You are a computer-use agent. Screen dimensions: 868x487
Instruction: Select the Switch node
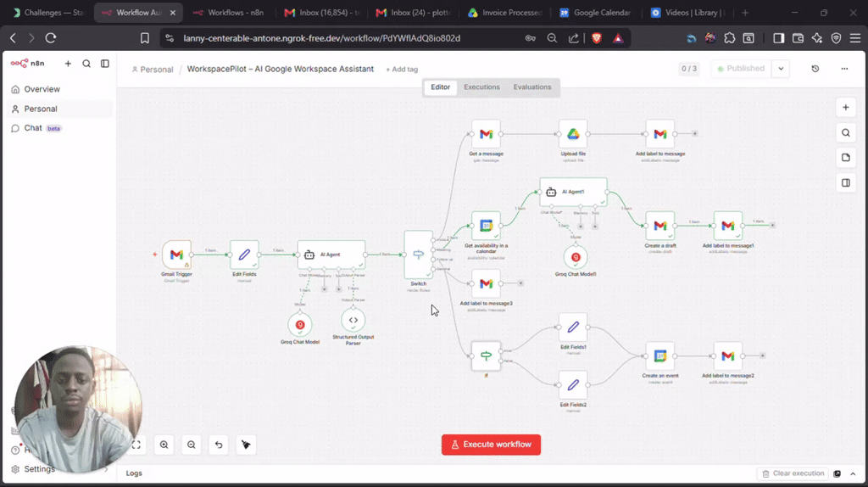[419, 255]
